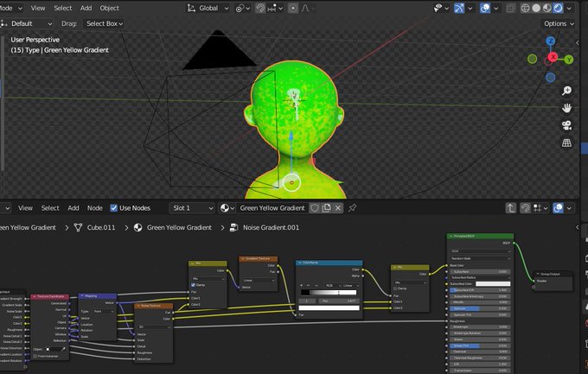Viewport: 588px width, 374px height.
Task: Toggle fake user shield icon
Action: click(x=315, y=208)
